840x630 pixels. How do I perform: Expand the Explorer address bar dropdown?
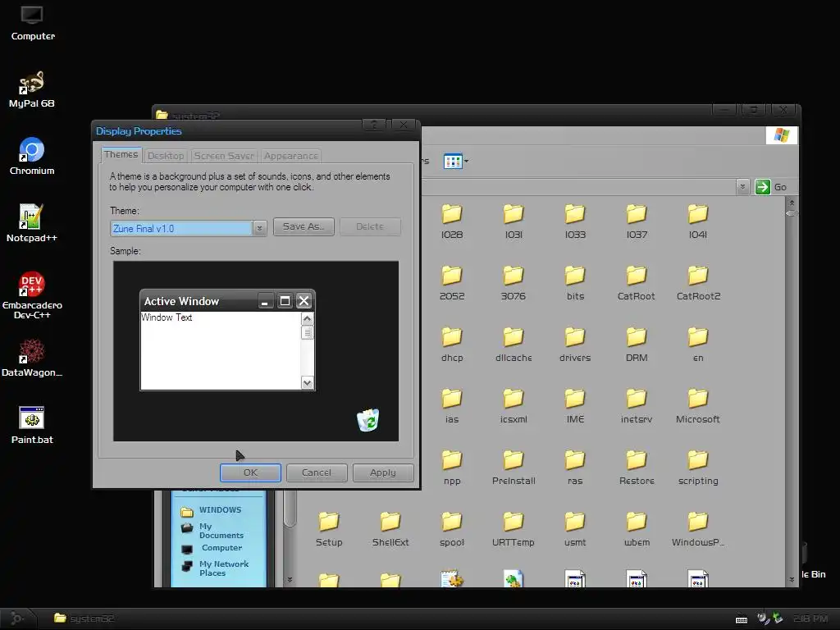pos(742,186)
